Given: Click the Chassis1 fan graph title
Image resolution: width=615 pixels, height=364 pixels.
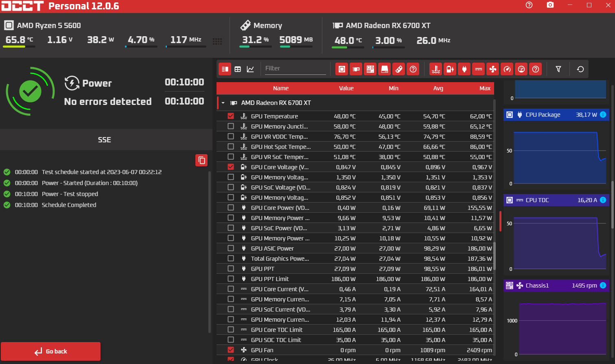Looking at the screenshot, I should click(537, 286).
